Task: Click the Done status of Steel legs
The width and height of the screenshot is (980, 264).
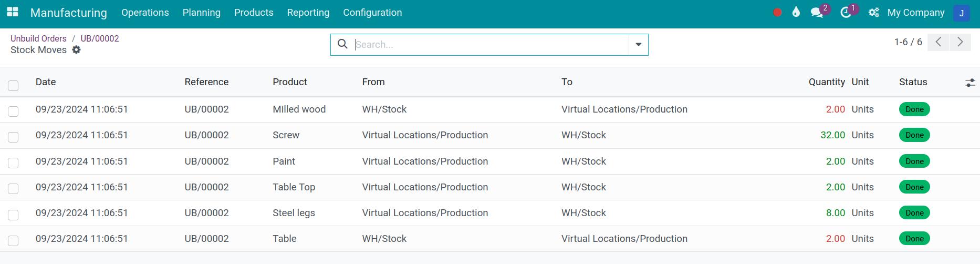Action: coord(914,213)
